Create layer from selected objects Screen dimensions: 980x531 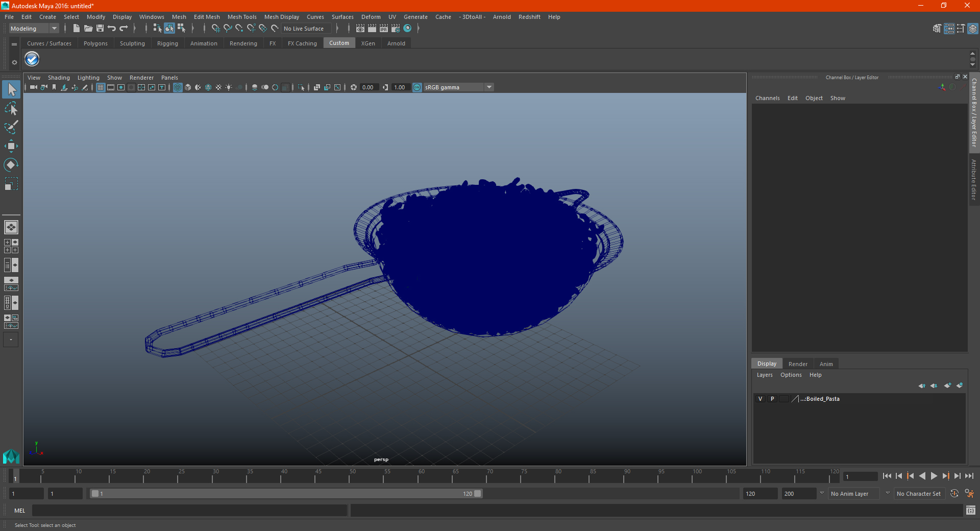[x=960, y=385]
